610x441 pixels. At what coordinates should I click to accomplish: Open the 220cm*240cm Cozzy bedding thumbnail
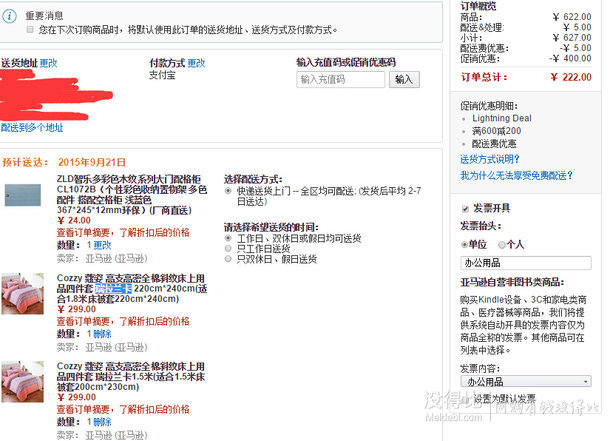click(x=23, y=294)
